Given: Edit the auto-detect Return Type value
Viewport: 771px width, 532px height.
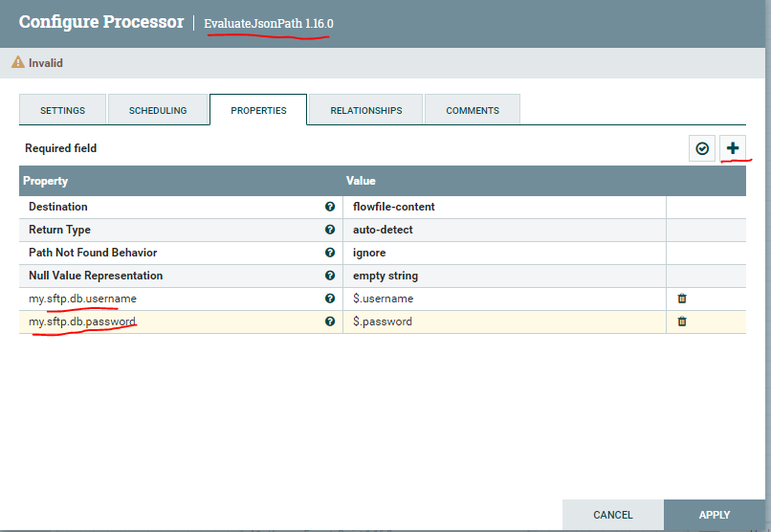Looking at the screenshot, I should 504,230.
